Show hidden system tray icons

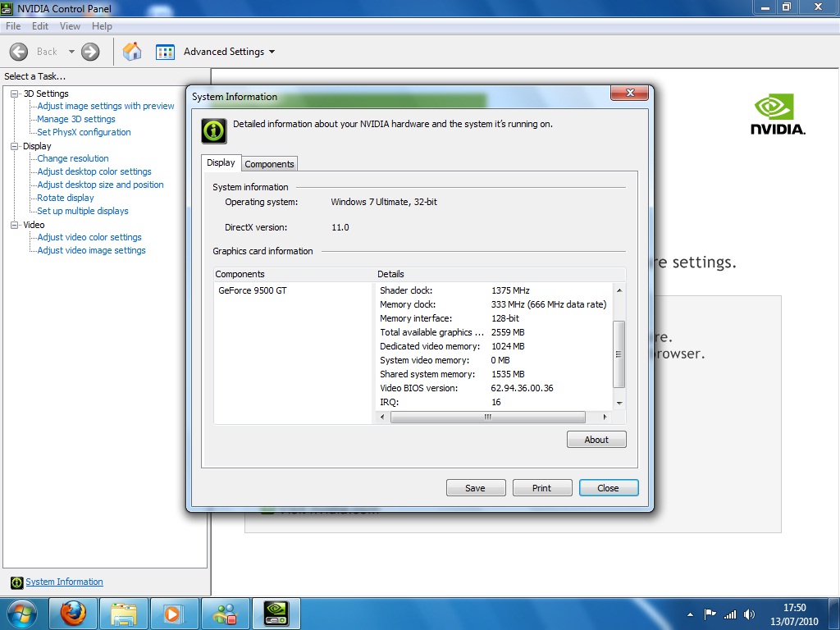click(690, 614)
